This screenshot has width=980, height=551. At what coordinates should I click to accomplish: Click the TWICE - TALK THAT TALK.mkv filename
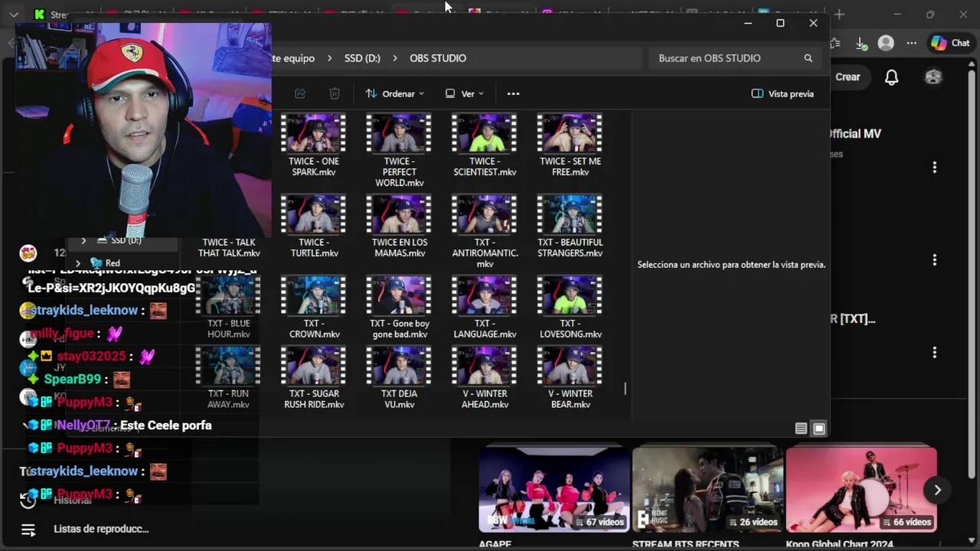point(229,247)
